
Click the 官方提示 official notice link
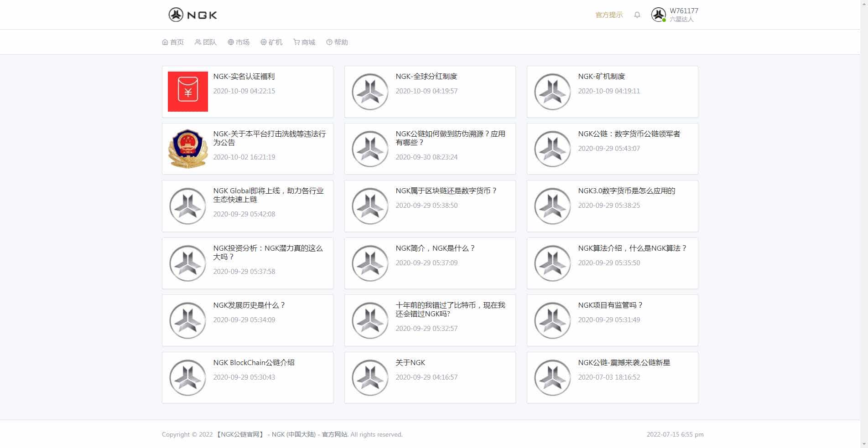[x=609, y=15]
